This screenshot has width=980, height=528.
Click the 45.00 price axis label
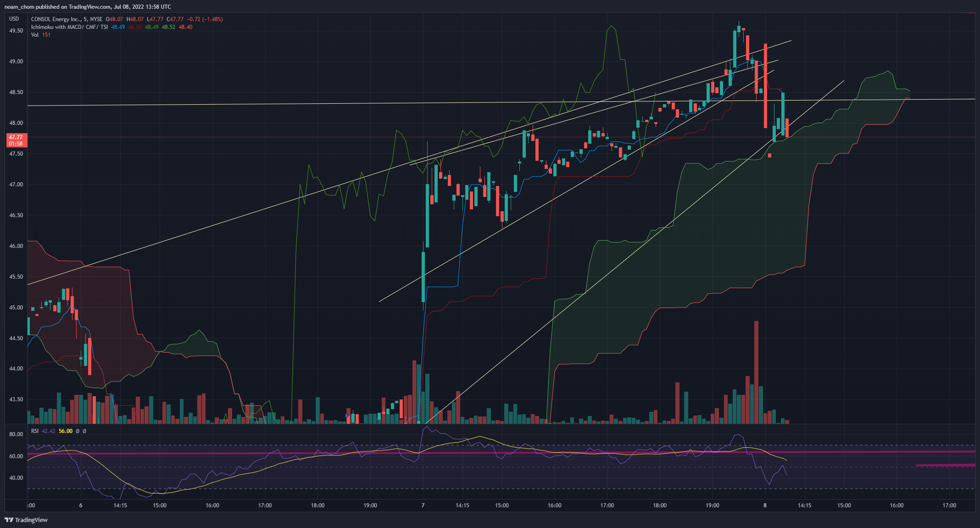click(x=16, y=308)
